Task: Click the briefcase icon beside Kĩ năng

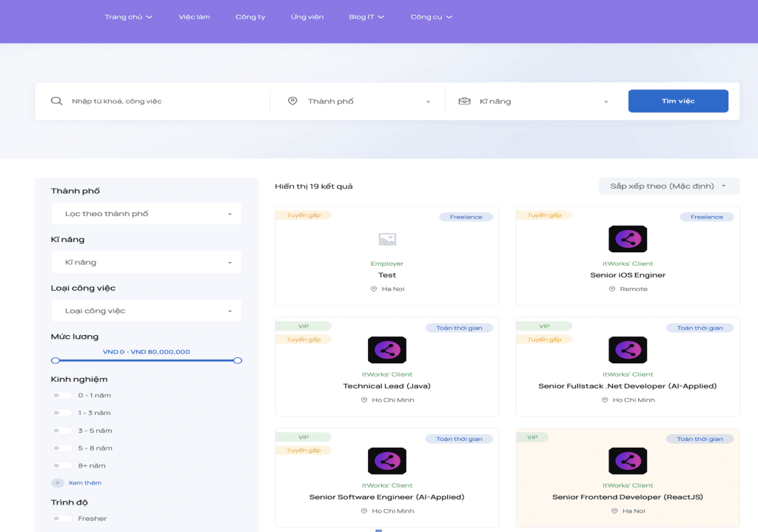Action: [464, 101]
